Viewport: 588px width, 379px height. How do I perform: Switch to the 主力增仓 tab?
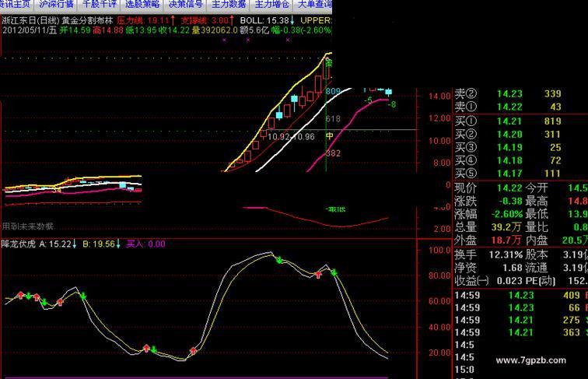271,4
